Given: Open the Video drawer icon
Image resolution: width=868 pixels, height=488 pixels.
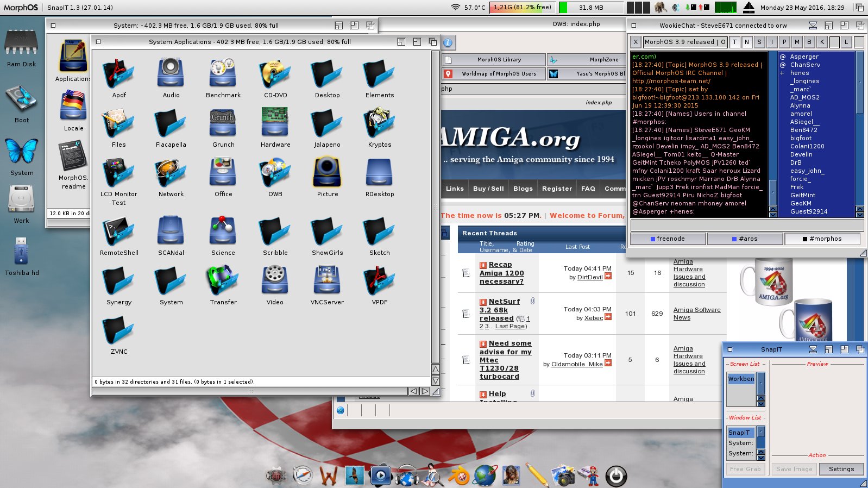Looking at the screenshot, I should 275,280.
